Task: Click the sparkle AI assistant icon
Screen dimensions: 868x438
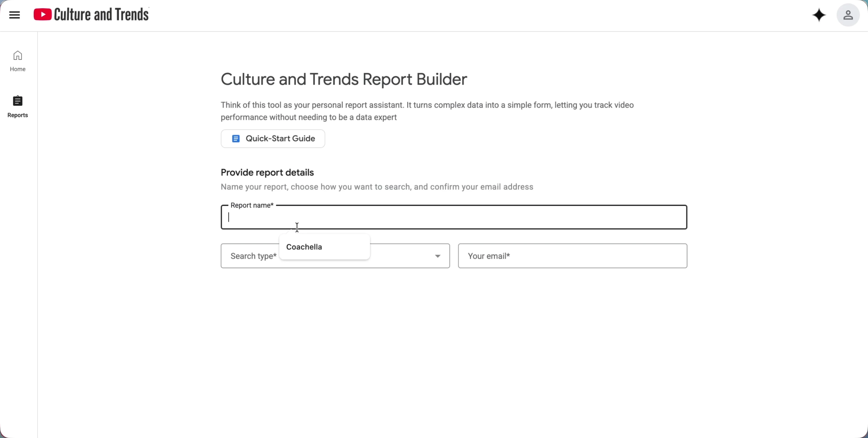Action: [x=819, y=15]
